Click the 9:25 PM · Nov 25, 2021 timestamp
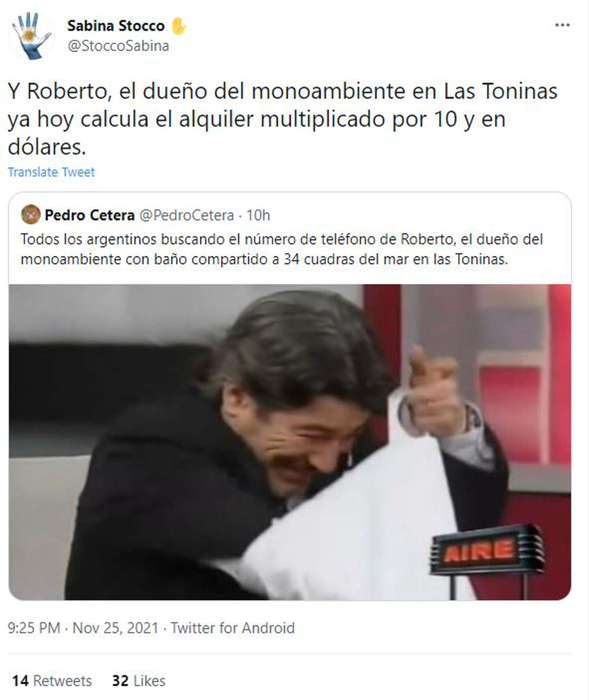This screenshot has height=700, width=589. (83, 628)
